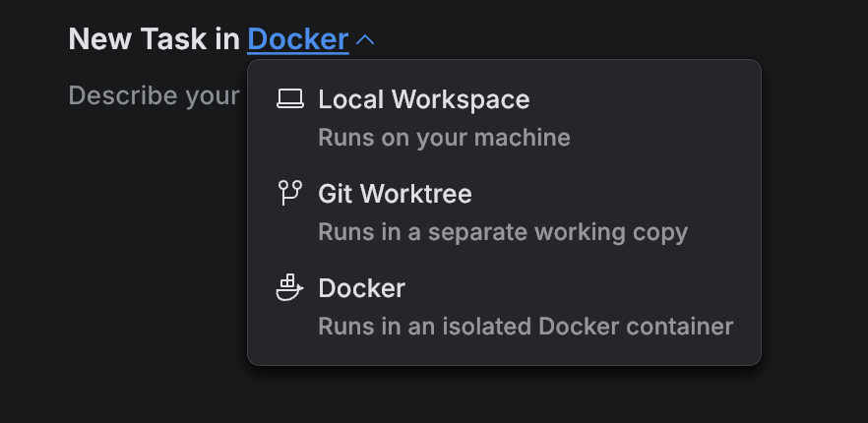Image resolution: width=868 pixels, height=423 pixels.
Task: Select the Local Workspace menu option
Action: (x=423, y=99)
